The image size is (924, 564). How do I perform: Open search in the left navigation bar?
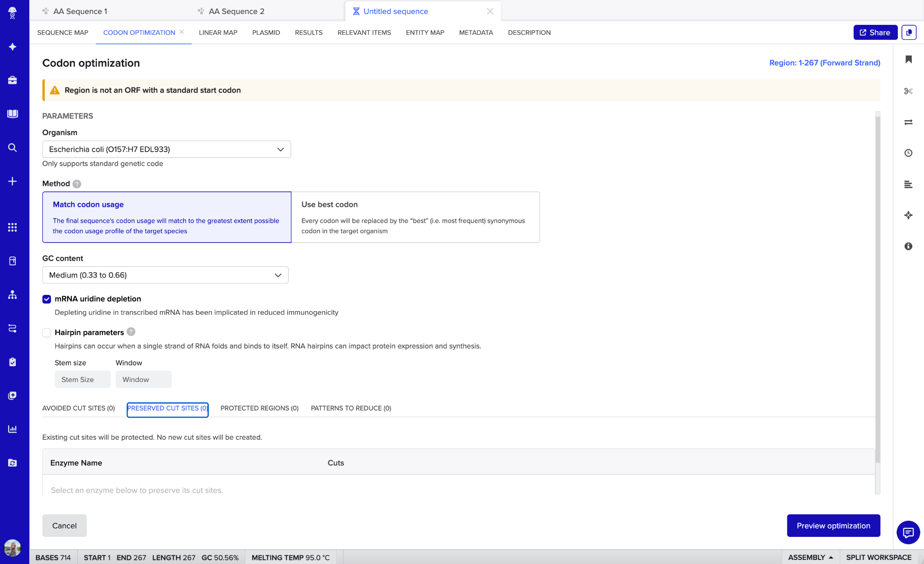tap(13, 148)
